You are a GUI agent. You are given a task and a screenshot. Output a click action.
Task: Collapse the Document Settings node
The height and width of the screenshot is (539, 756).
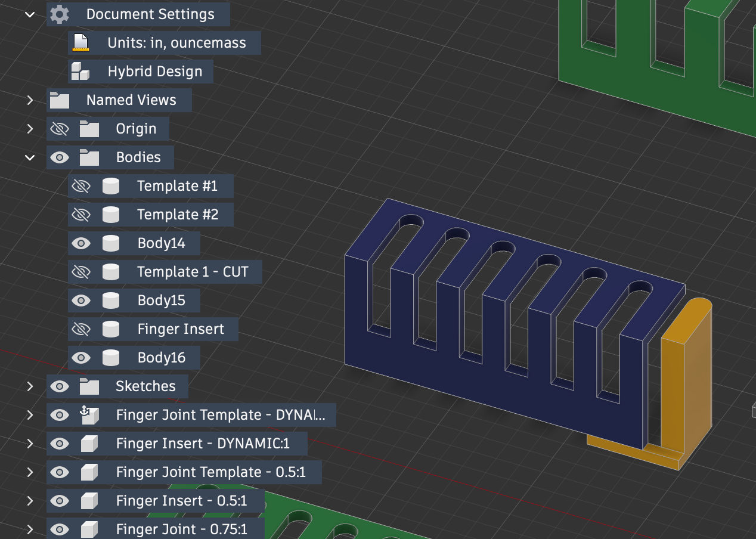[x=30, y=14]
